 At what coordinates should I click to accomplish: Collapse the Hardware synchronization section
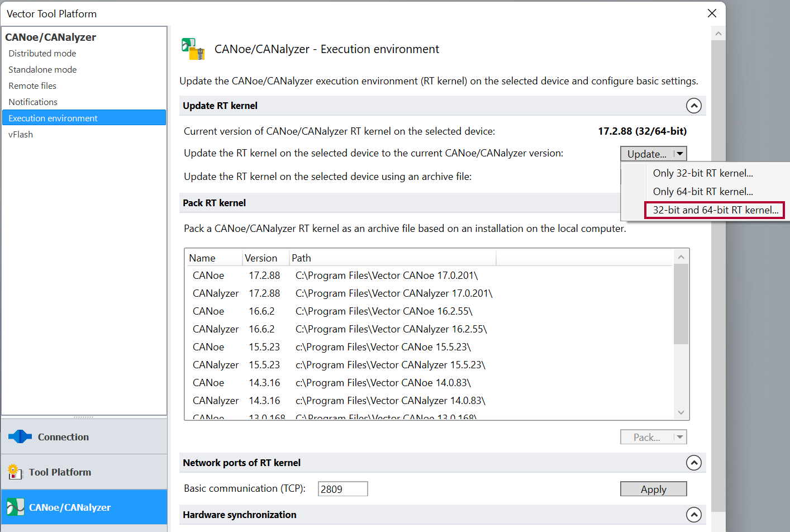pyautogui.click(x=693, y=515)
